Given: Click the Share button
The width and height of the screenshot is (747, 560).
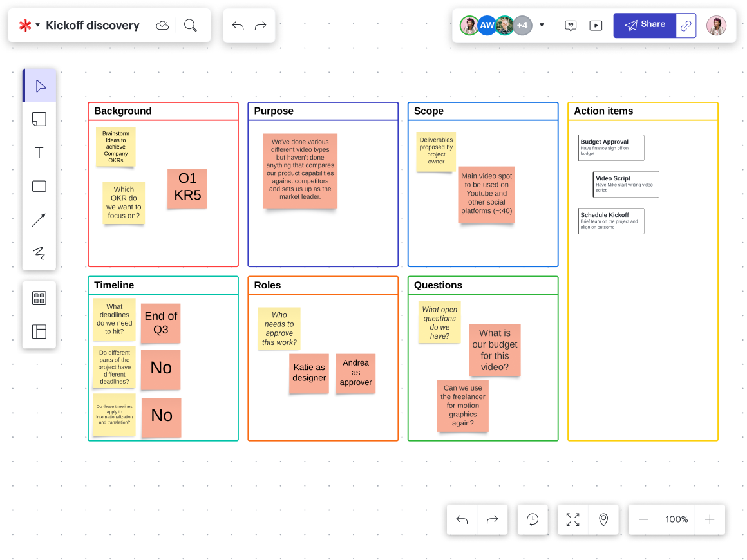Looking at the screenshot, I should [645, 25].
